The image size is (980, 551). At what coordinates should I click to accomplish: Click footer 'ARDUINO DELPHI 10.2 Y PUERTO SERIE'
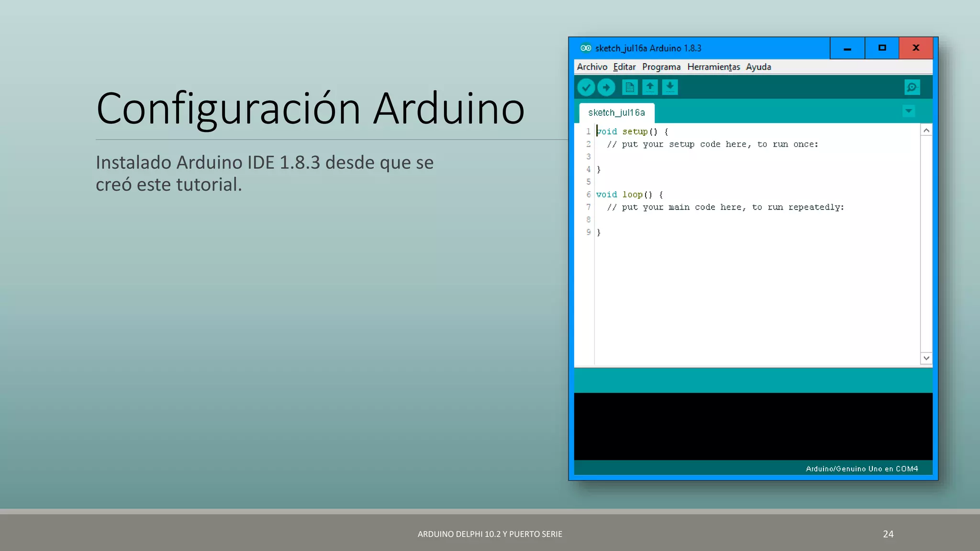coord(490,534)
